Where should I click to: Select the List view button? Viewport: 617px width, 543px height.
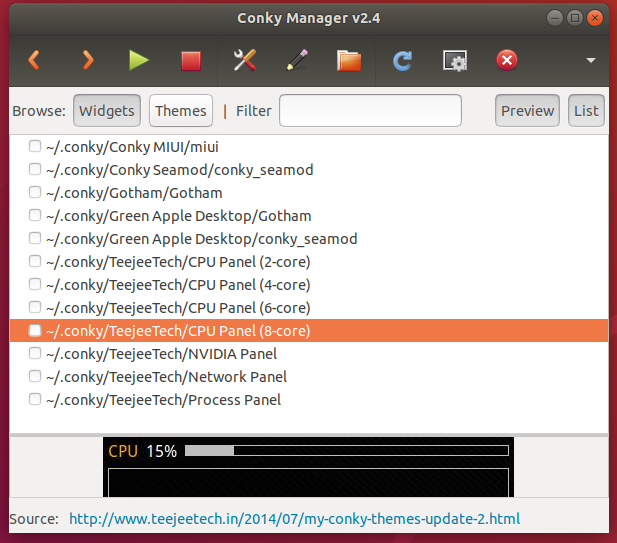(586, 111)
